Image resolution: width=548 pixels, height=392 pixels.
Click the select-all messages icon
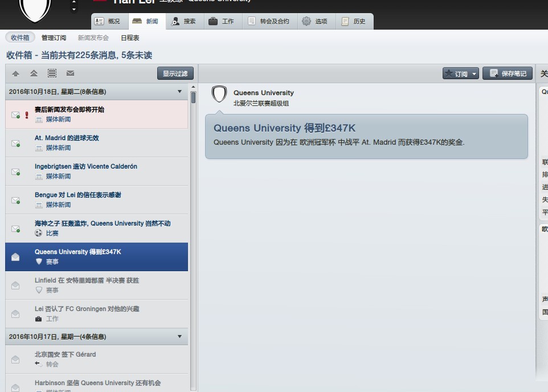pos(52,73)
